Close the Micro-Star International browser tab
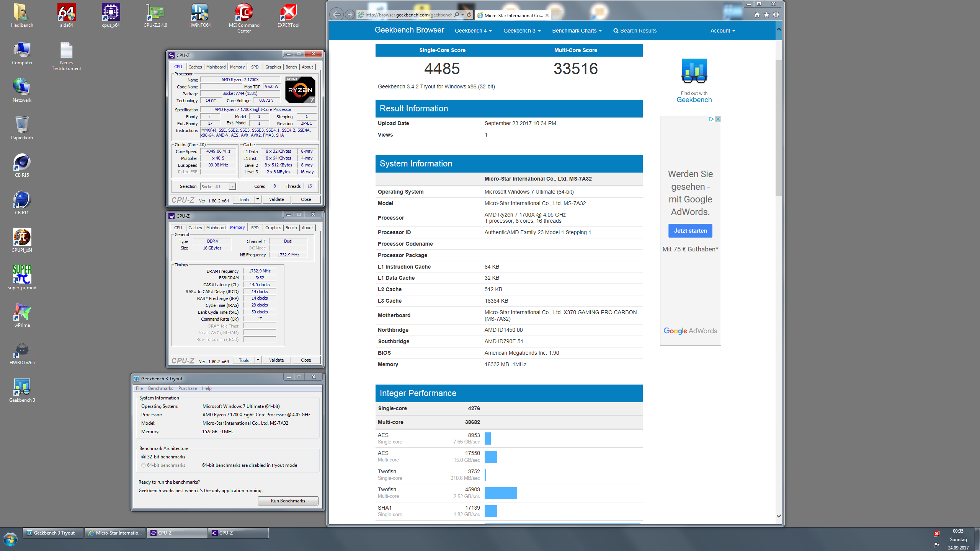 point(547,15)
